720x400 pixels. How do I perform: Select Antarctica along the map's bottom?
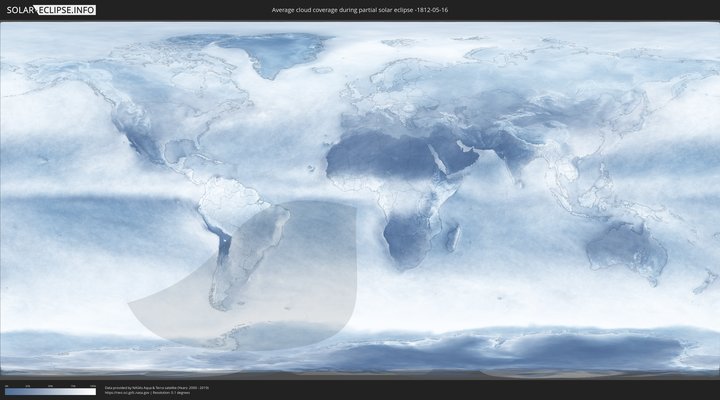point(400,360)
